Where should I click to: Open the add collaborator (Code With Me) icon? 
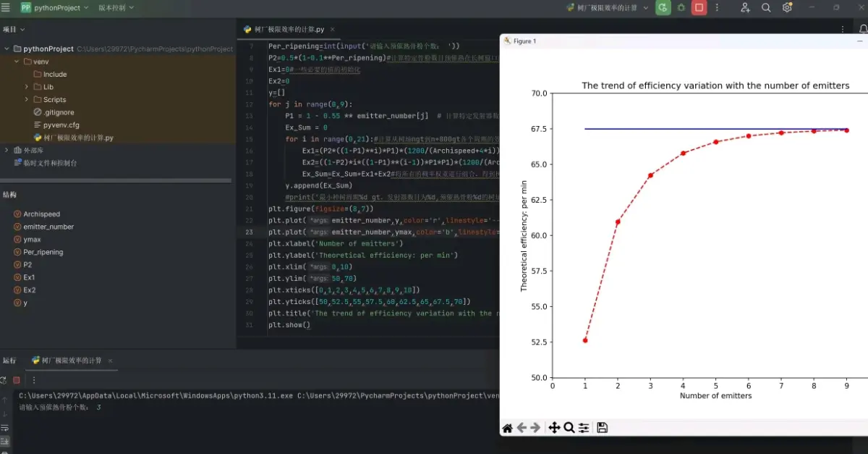746,7
